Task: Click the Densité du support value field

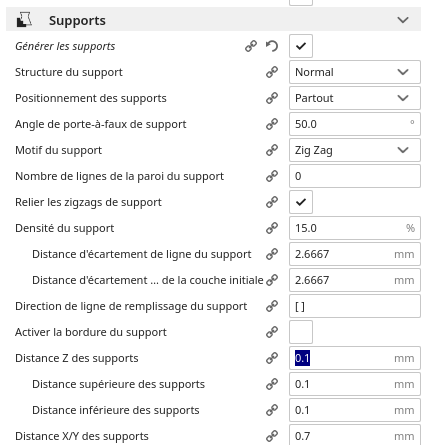Action: coord(355,228)
